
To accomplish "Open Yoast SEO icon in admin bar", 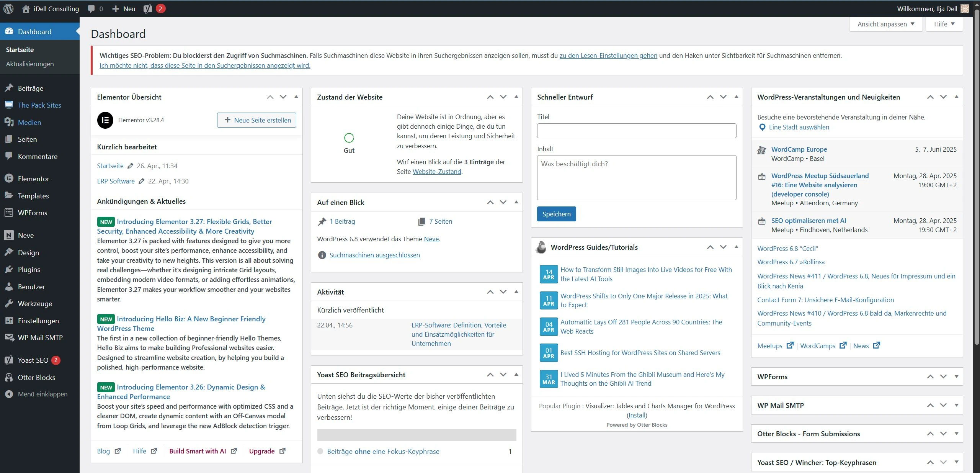I will point(148,8).
